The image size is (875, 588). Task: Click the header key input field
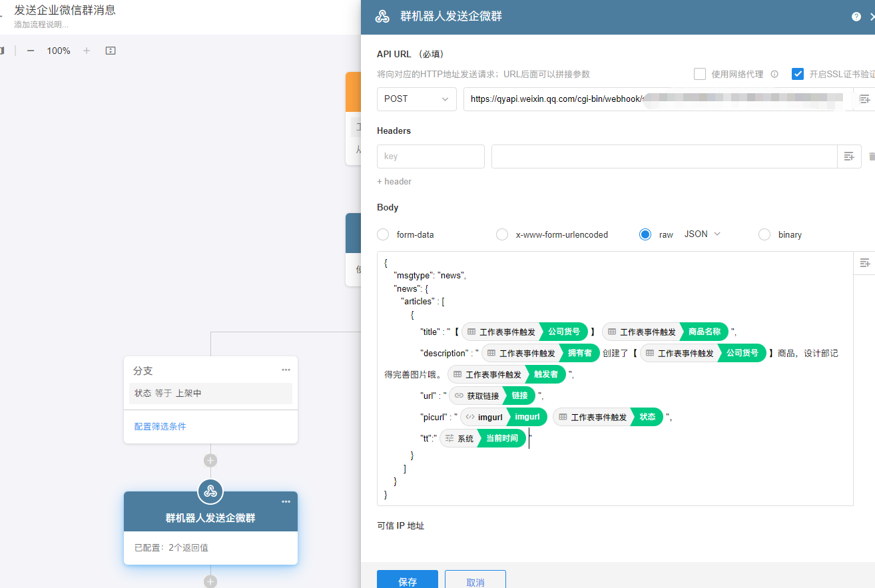(430, 156)
